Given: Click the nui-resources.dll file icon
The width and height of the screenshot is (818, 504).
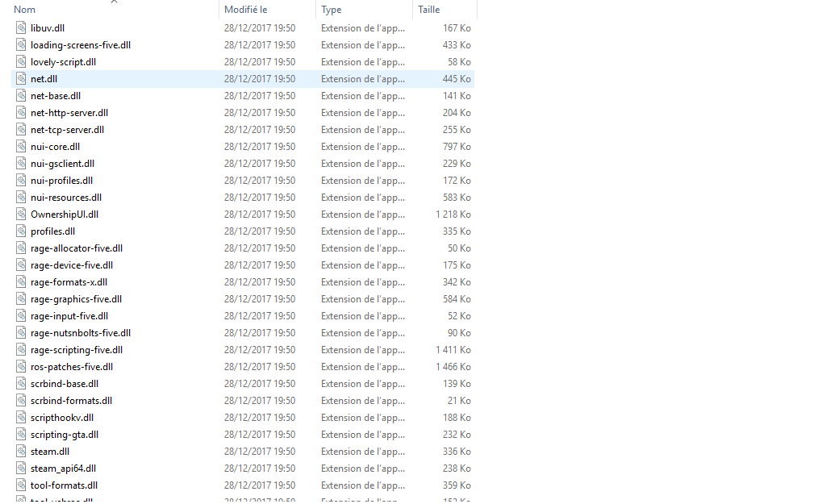Looking at the screenshot, I should coord(21,198).
